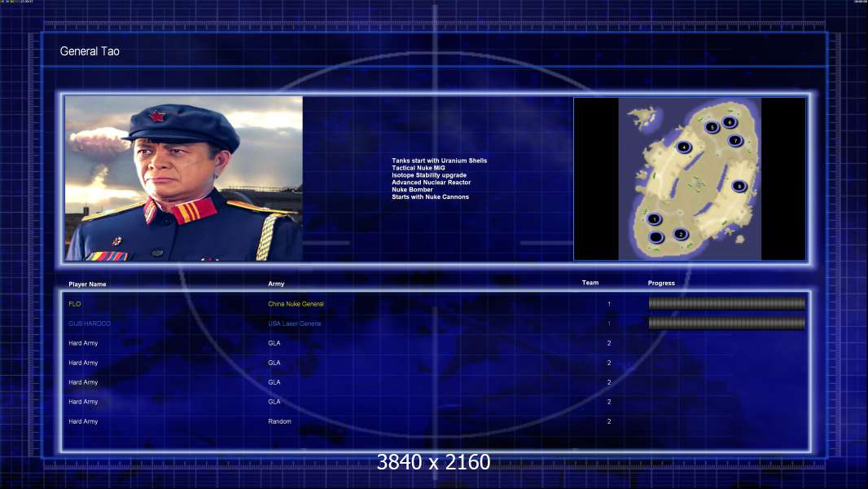Click the small island on the minimap

pos(642,117)
